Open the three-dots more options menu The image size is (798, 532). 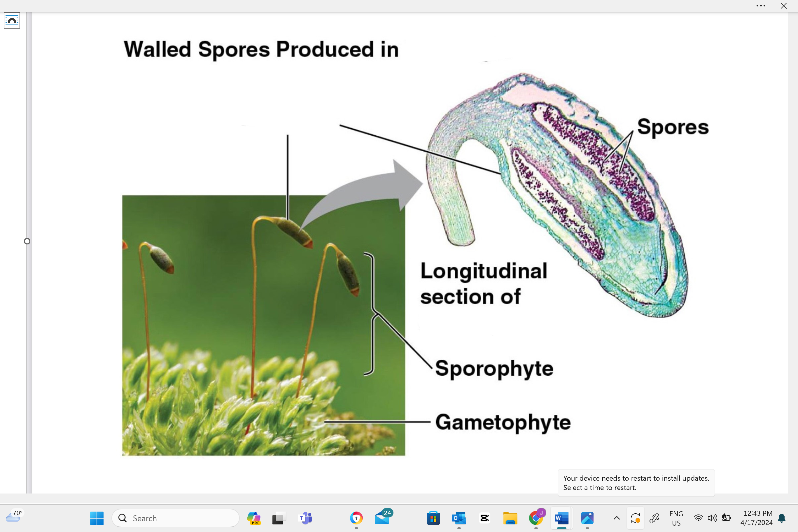coord(761,6)
